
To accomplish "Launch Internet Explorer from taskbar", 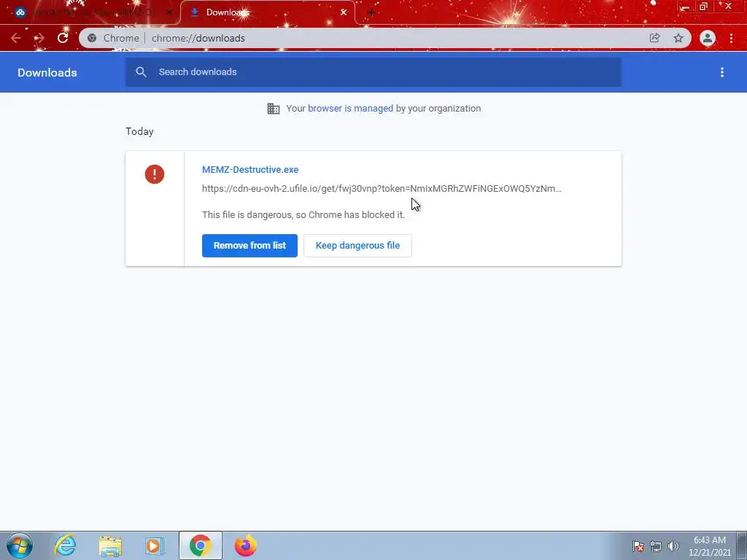I will coord(65,545).
